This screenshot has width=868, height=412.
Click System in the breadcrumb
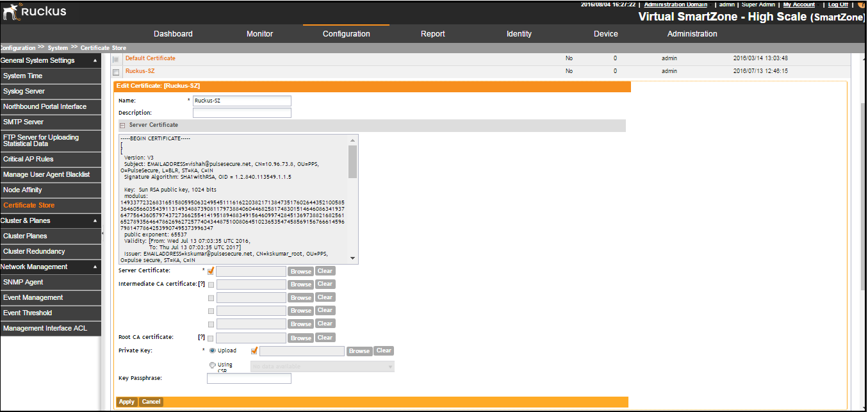click(x=58, y=48)
